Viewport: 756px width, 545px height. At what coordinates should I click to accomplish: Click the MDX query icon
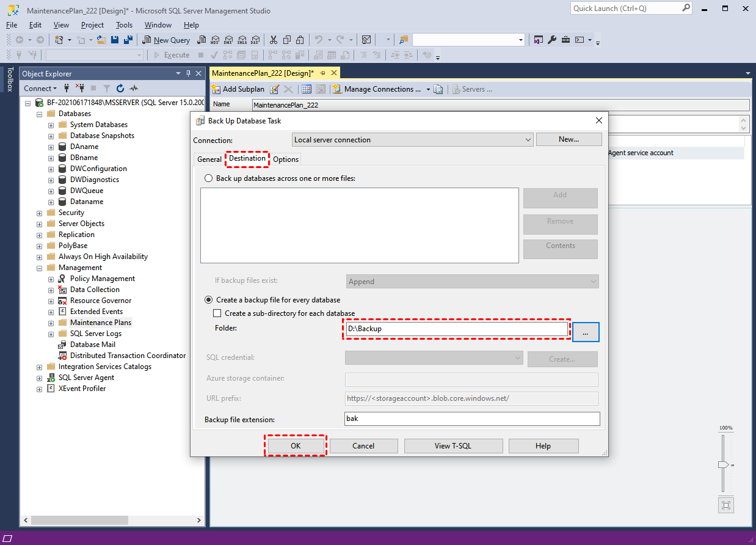coord(215,40)
